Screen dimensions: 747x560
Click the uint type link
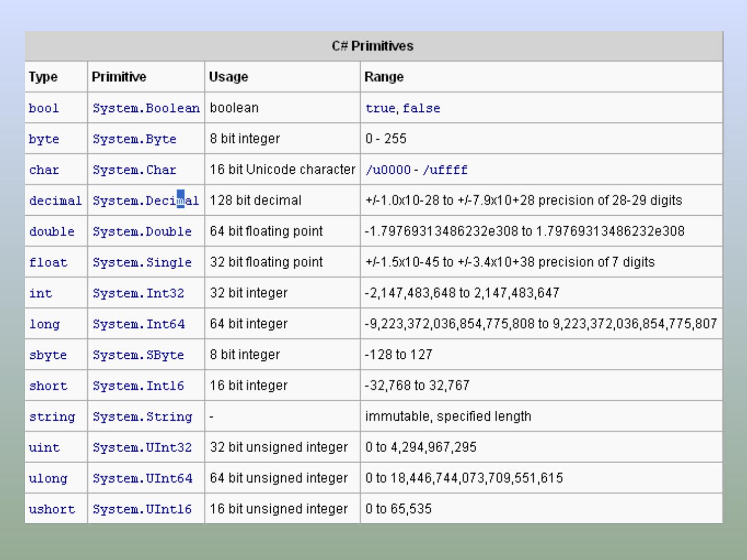click(44, 448)
